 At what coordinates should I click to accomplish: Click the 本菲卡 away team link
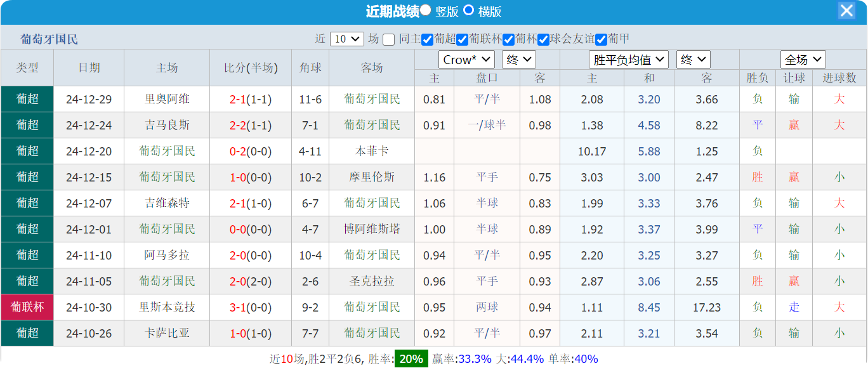click(371, 151)
